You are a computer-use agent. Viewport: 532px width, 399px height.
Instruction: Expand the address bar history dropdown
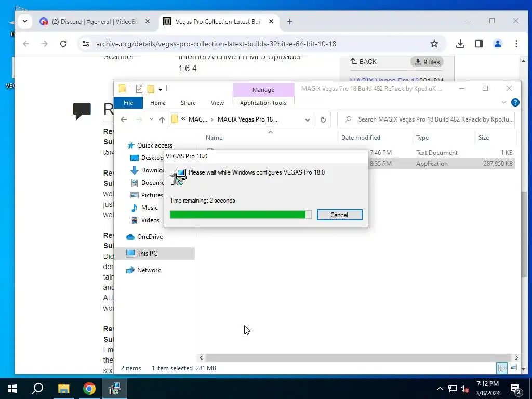(x=308, y=120)
